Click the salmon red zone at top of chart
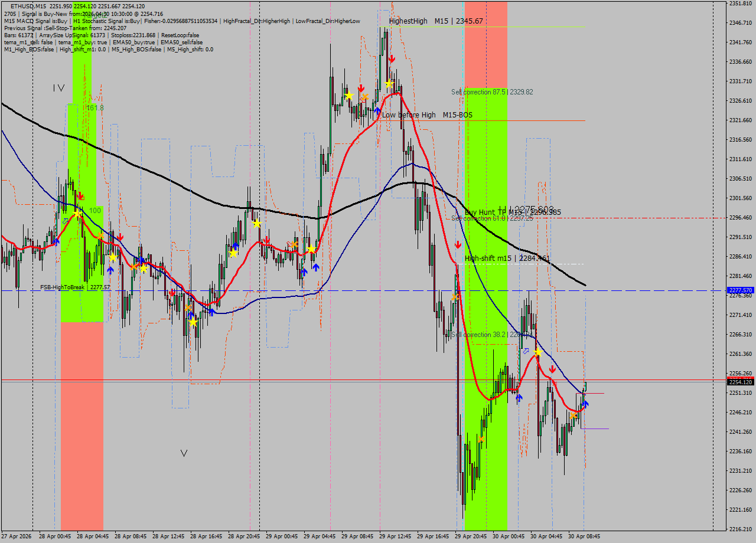 485,44
